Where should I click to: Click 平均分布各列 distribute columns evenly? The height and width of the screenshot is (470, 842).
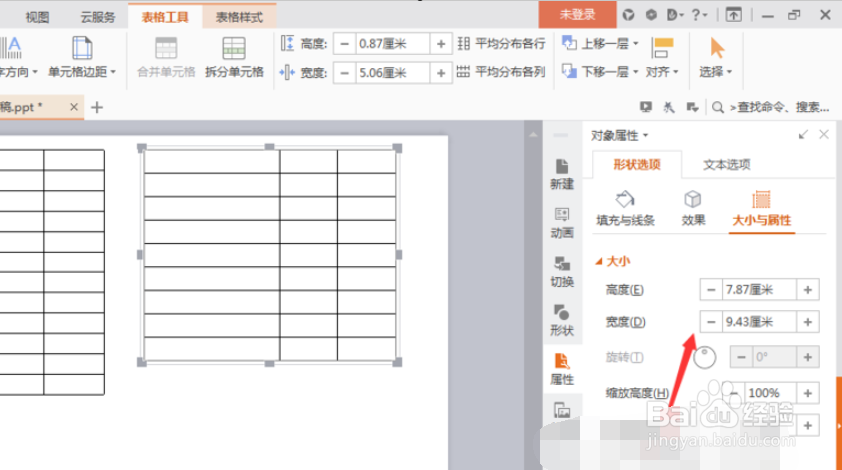click(x=502, y=71)
